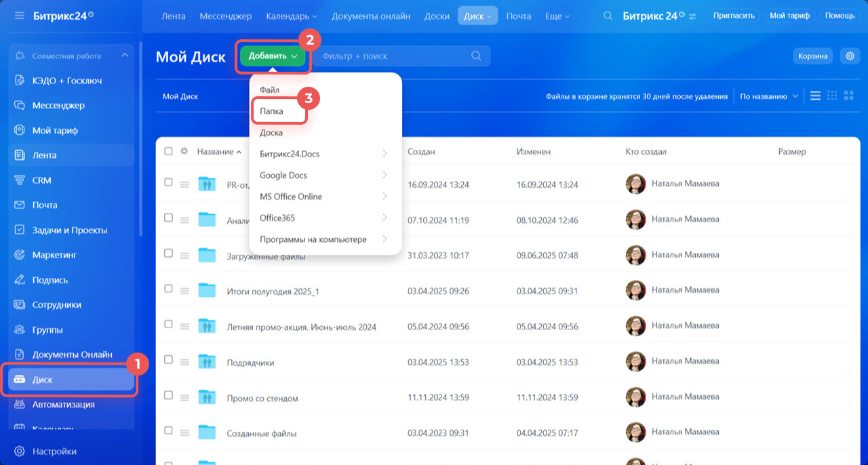The image size is (868, 465).
Task: Check the Промо со стендом row checkbox
Action: [168, 396]
